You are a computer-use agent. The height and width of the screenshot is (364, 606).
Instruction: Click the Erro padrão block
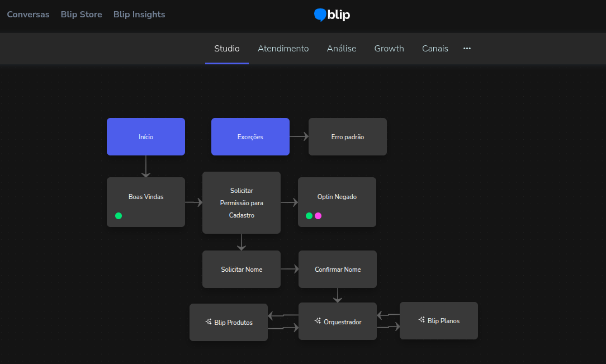[x=347, y=136]
